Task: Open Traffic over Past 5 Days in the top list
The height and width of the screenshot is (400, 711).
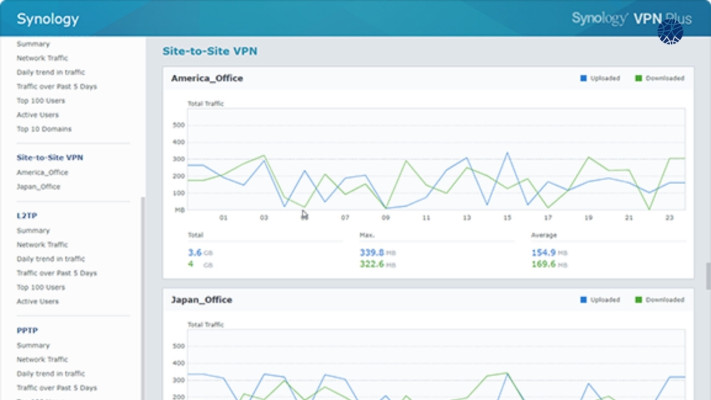Action: (x=57, y=86)
